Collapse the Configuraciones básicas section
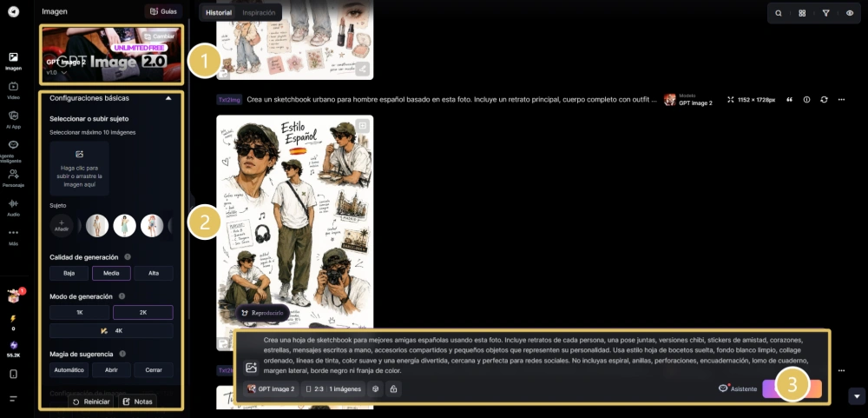The width and height of the screenshot is (868, 418). pyautogui.click(x=169, y=98)
